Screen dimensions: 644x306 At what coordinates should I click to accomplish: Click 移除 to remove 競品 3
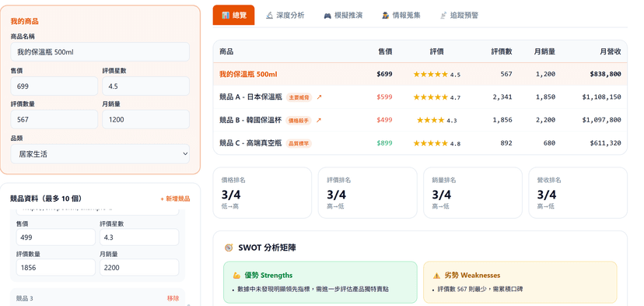pyautogui.click(x=173, y=298)
